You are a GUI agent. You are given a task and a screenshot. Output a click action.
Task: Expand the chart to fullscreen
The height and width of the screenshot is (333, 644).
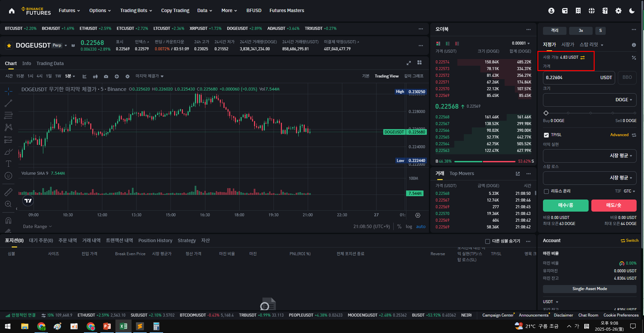[x=408, y=63]
